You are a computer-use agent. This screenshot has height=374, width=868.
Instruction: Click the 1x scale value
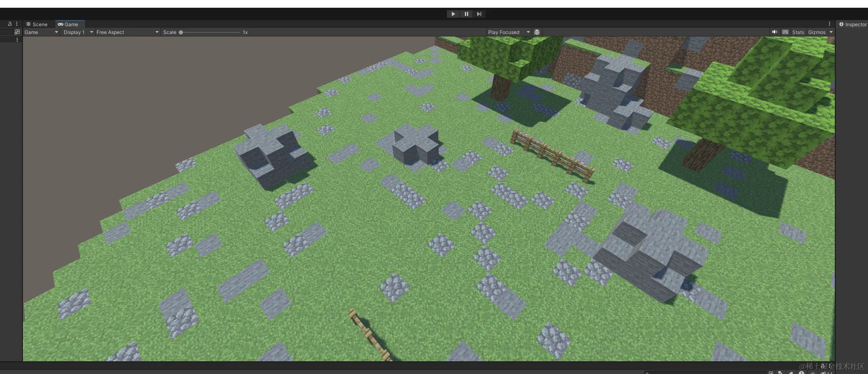[245, 32]
